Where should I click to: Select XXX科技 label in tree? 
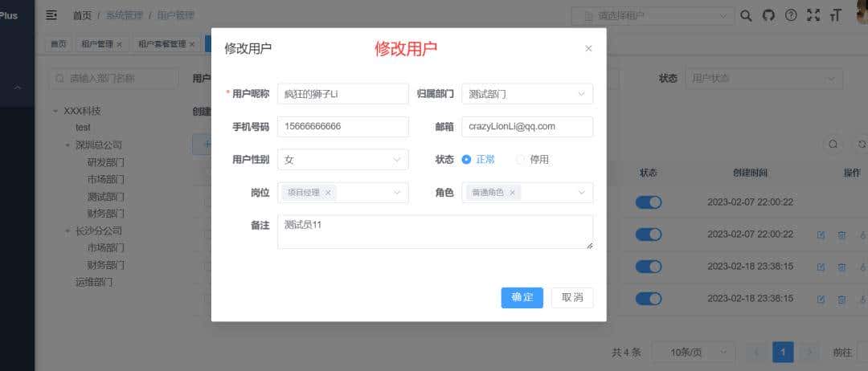(x=83, y=111)
